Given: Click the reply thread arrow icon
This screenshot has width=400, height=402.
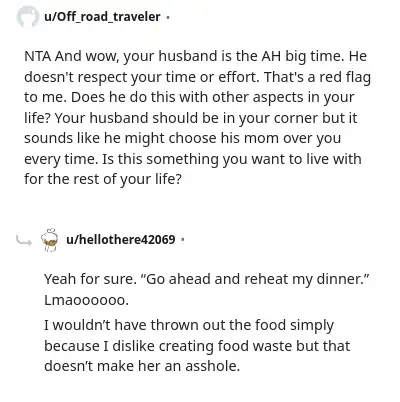Looking at the screenshot, I should [24, 240].
